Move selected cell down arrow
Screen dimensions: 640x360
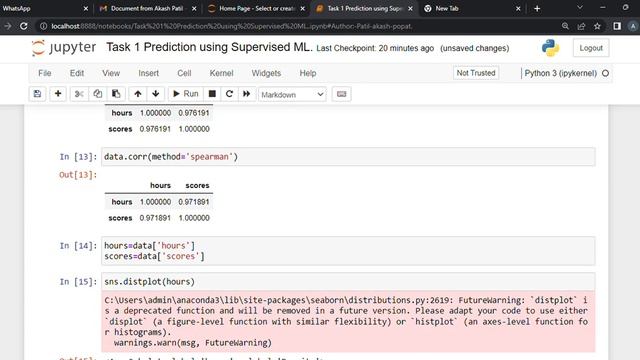(156, 94)
